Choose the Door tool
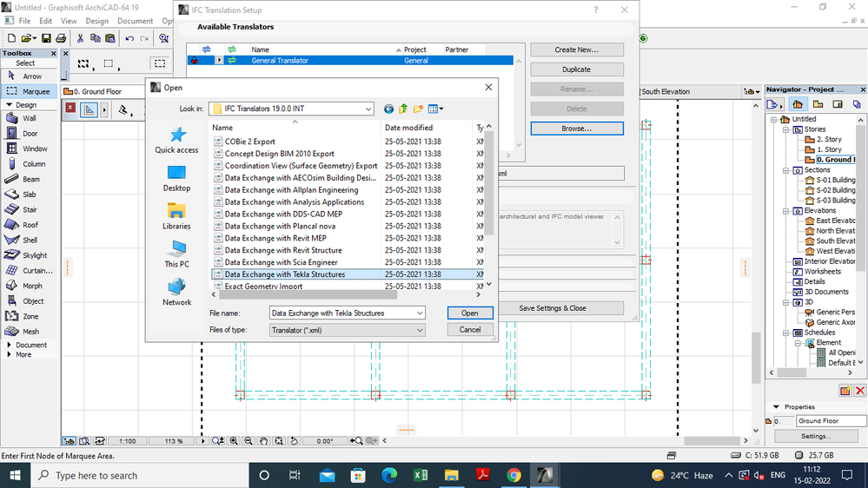The width and height of the screenshot is (868, 488). (30, 134)
